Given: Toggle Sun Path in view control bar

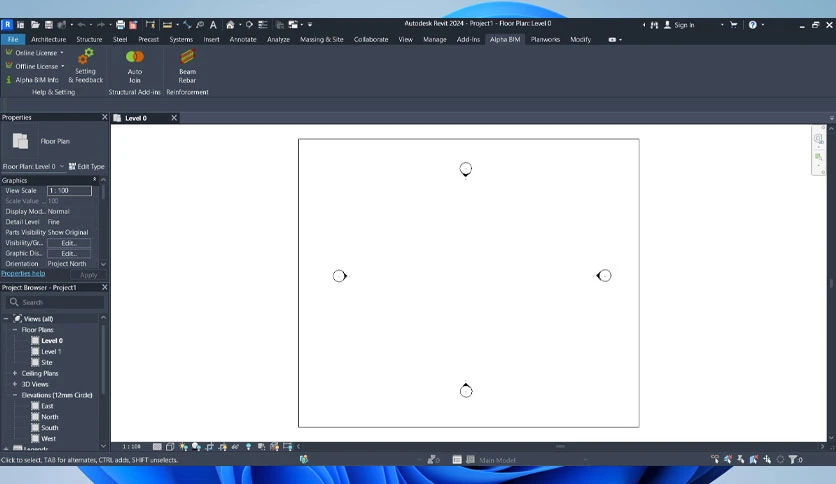Looking at the screenshot, I should click(183, 447).
